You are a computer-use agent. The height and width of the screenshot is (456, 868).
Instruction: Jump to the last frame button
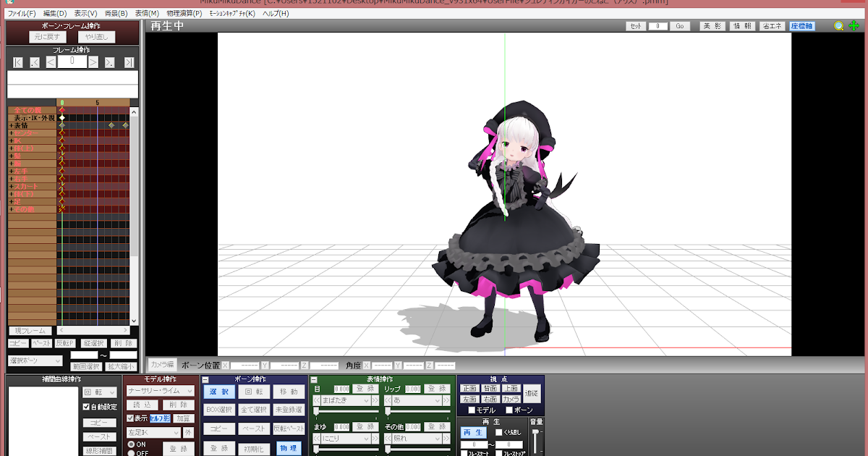[129, 62]
